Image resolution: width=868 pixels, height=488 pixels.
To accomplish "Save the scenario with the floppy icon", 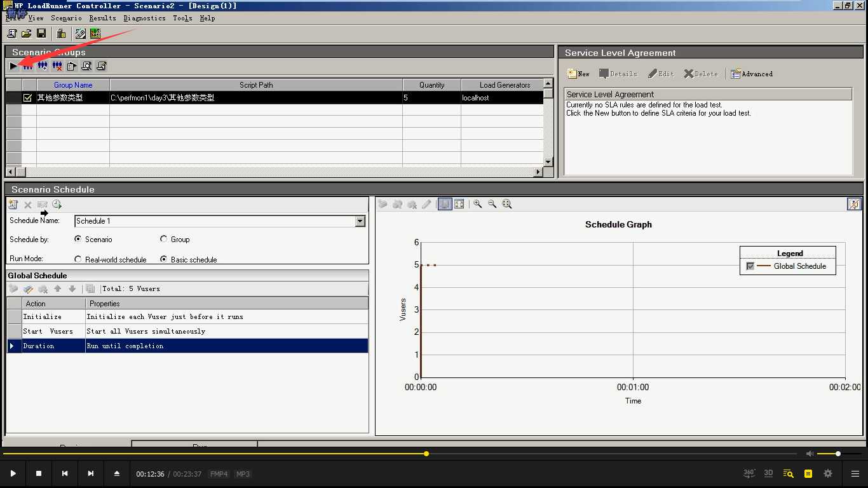I will (41, 33).
